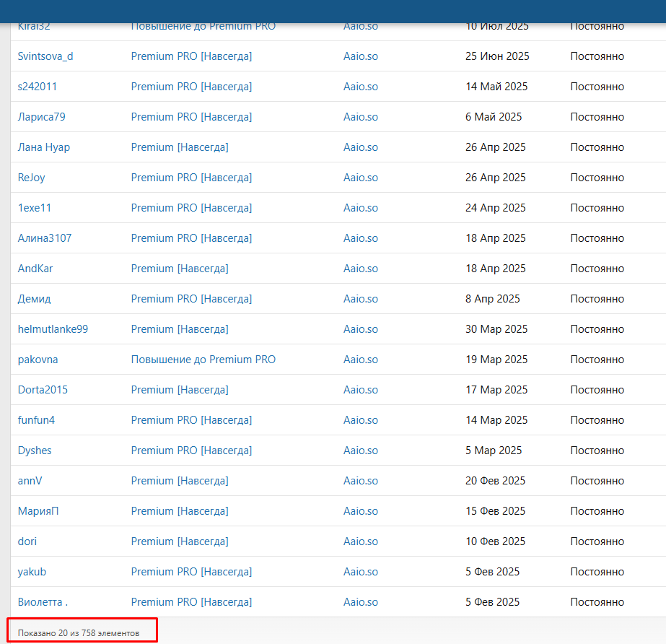Open Aaio.so link in 1exe11 row
666x644 pixels.
pos(361,207)
